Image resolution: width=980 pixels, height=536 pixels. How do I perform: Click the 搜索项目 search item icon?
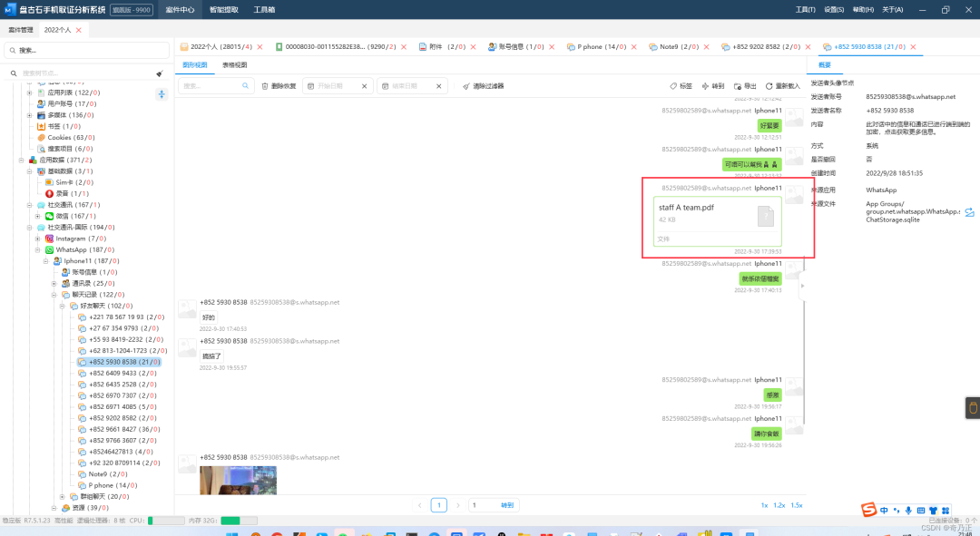pos(41,149)
